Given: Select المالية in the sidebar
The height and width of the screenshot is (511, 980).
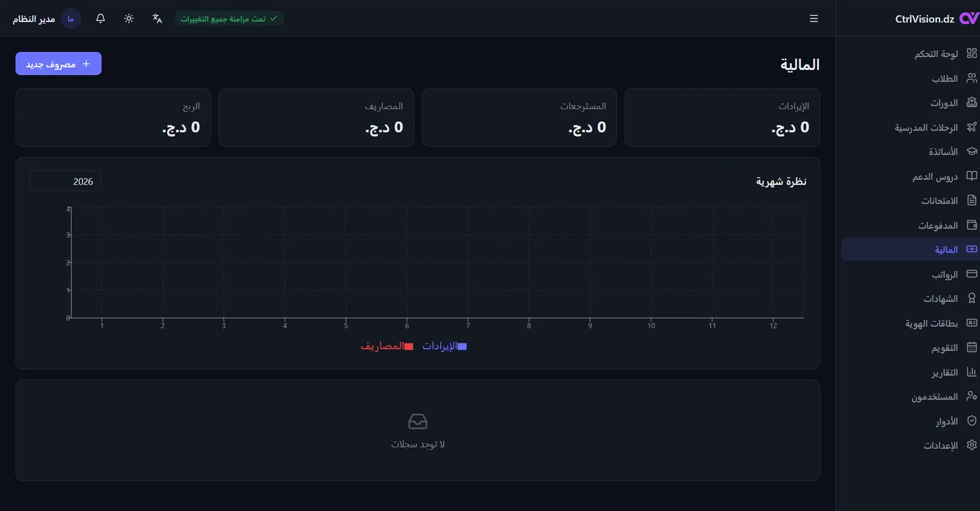Looking at the screenshot, I should click(x=911, y=250).
